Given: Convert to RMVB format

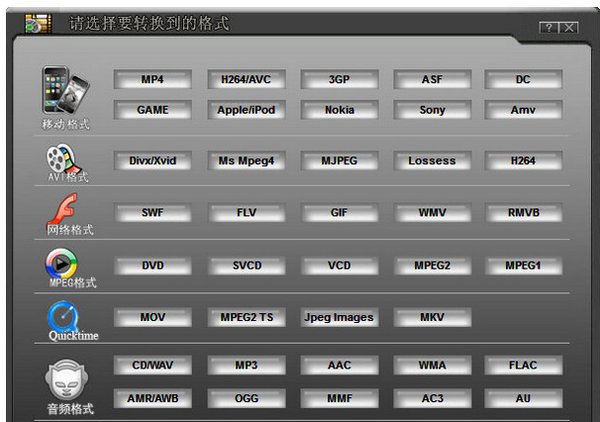Looking at the screenshot, I should point(523,213).
